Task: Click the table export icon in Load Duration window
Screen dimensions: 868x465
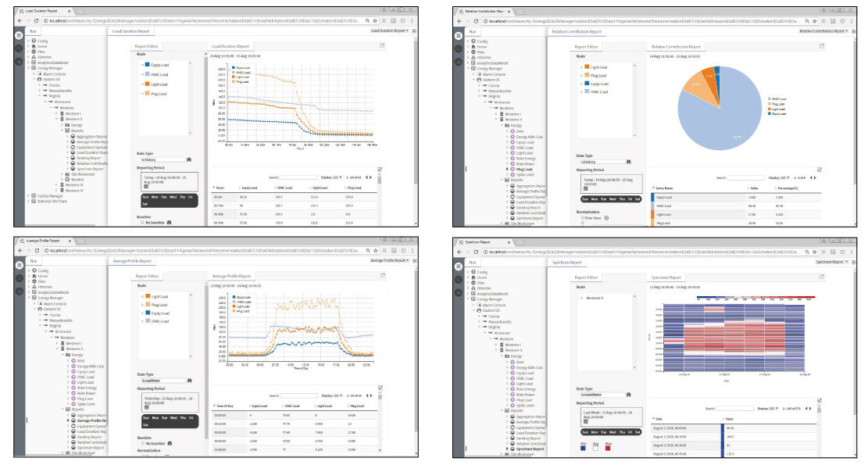Action: click(380, 170)
